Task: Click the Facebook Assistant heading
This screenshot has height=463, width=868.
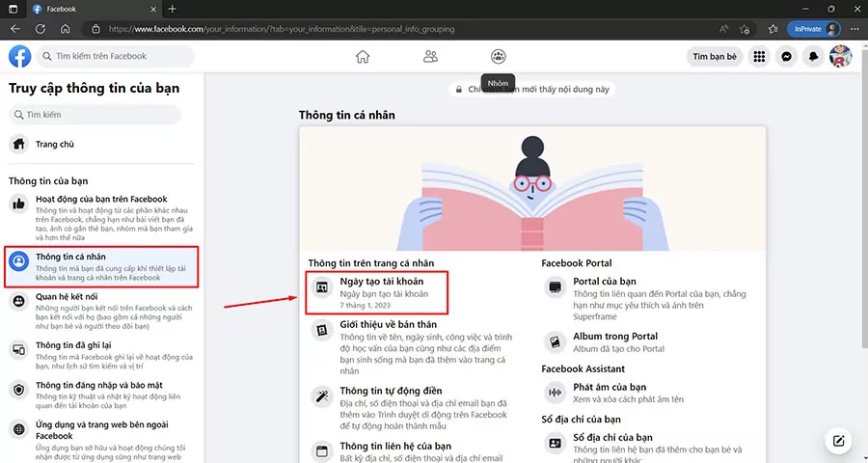Action: click(x=583, y=368)
